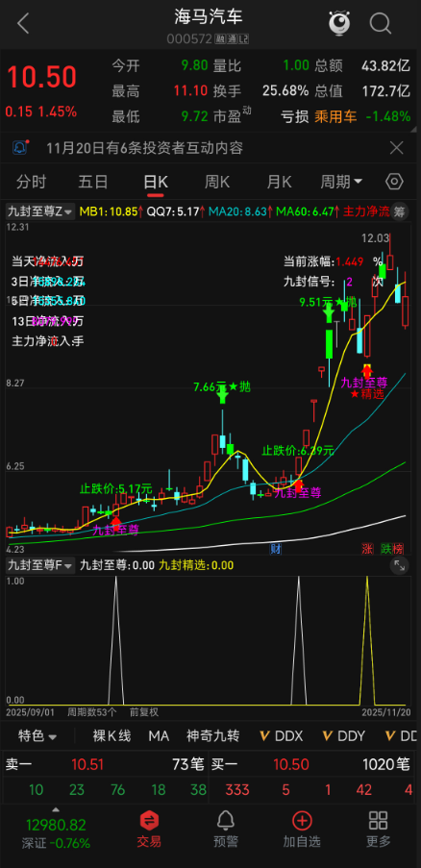Choose the 神奇九转 indicator
The height and width of the screenshot is (868, 421).
pyautogui.click(x=213, y=736)
